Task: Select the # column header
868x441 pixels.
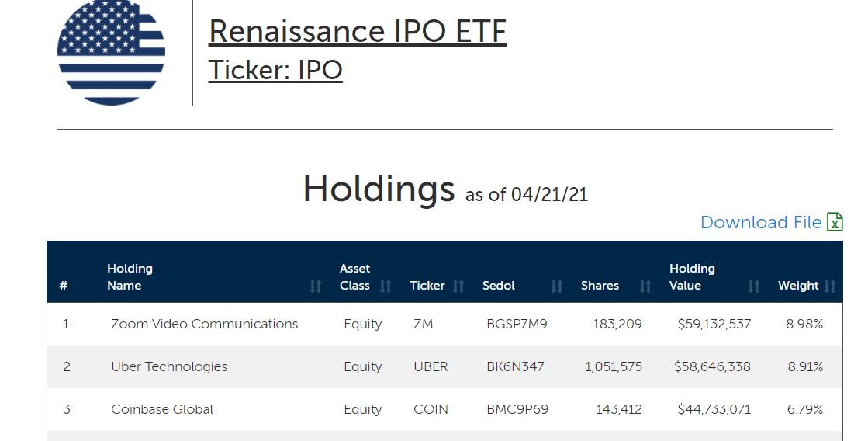Action: point(64,286)
